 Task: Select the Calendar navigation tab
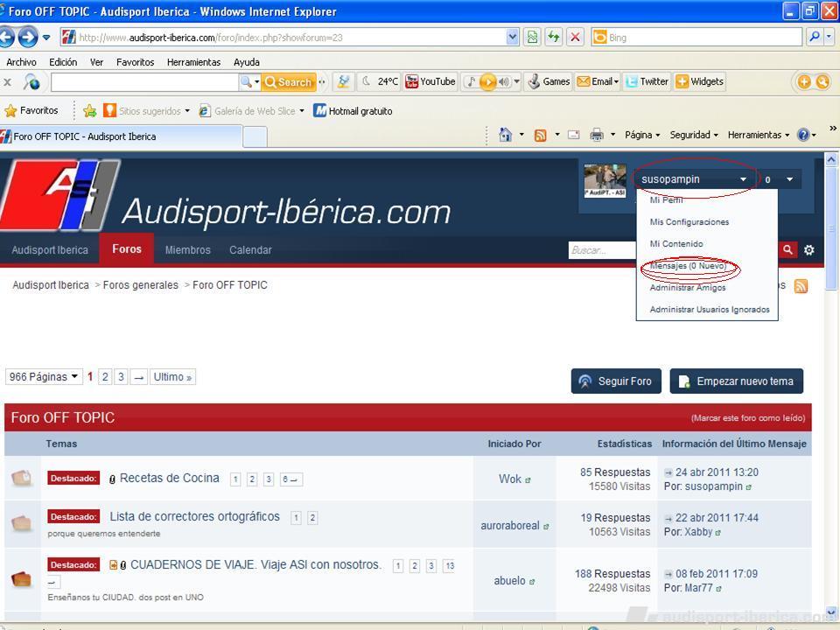pyautogui.click(x=250, y=249)
